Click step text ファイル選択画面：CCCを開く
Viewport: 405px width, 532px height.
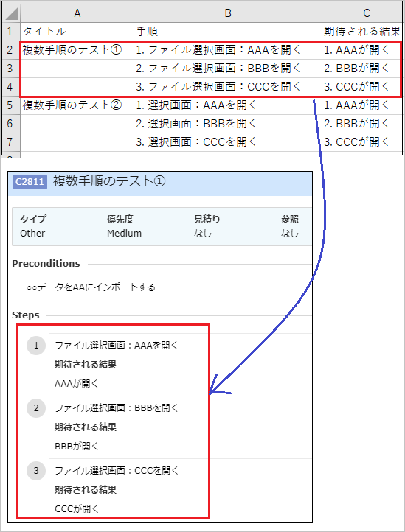click(117, 471)
